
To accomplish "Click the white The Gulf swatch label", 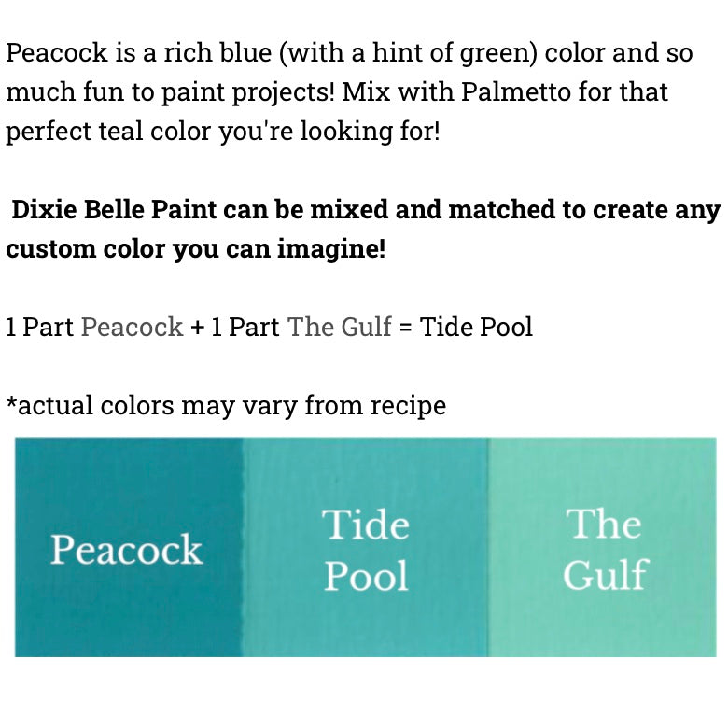I will [605, 550].
